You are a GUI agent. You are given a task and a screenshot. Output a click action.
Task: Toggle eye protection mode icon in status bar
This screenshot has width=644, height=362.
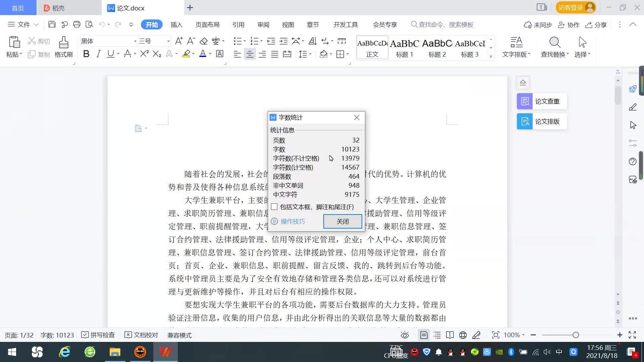[x=405, y=335]
